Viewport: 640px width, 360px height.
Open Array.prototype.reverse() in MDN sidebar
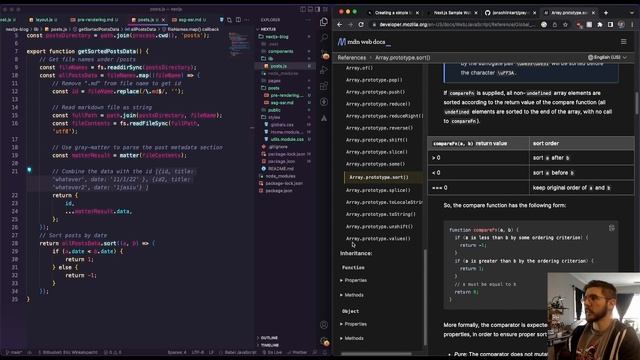tap(379, 128)
